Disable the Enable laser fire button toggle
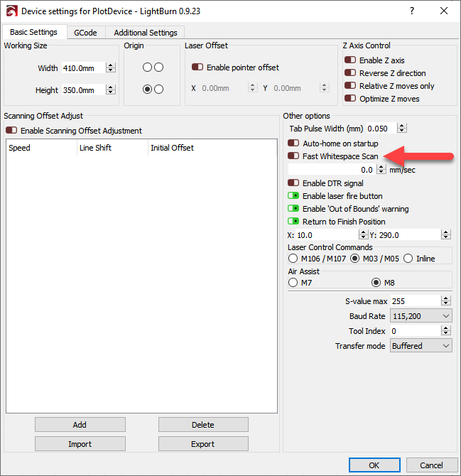Viewport: 461px width, 476px height. click(x=293, y=195)
